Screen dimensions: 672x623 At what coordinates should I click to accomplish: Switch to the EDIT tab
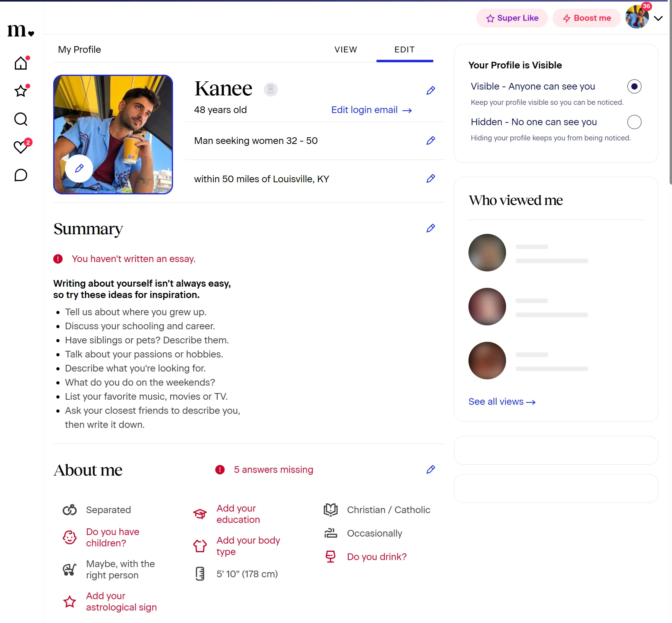(x=405, y=50)
